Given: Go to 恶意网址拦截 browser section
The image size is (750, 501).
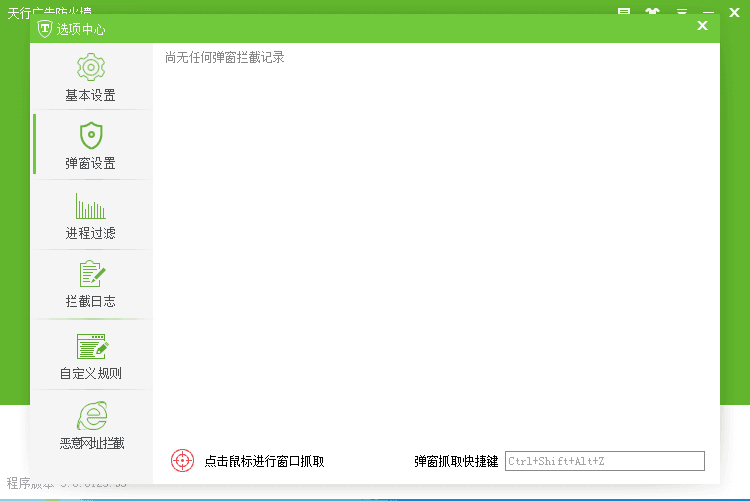Looking at the screenshot, I should (91, 426).
